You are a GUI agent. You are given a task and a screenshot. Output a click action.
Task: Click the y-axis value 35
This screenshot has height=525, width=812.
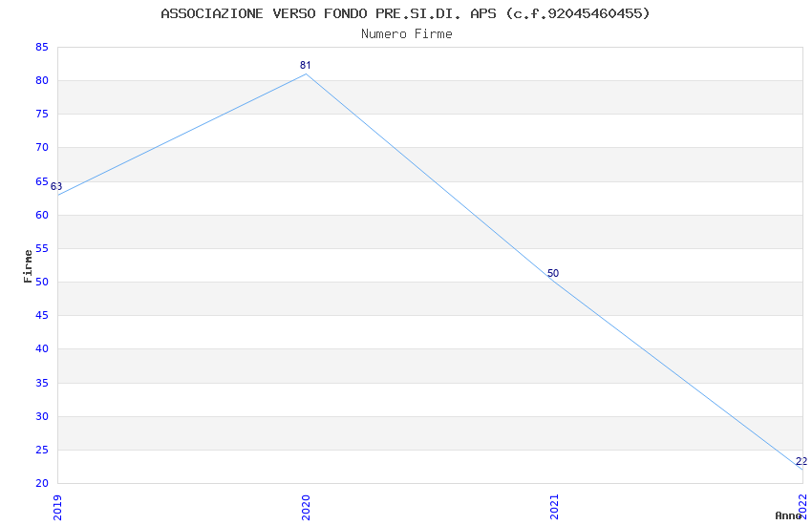42,383
